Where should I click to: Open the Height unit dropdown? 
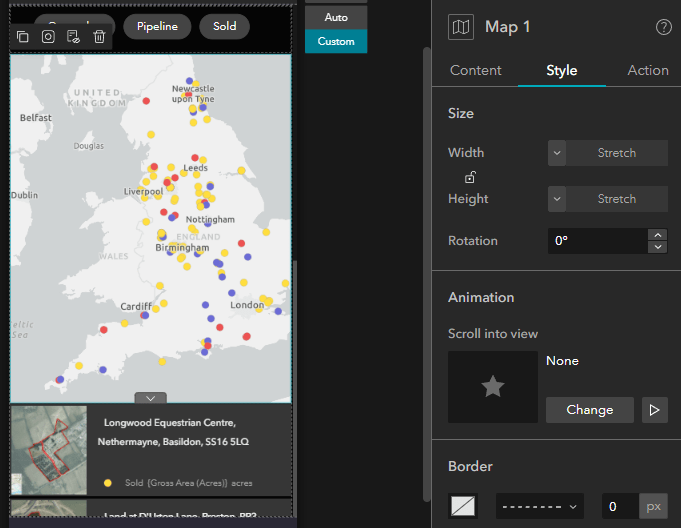(557, 199)
